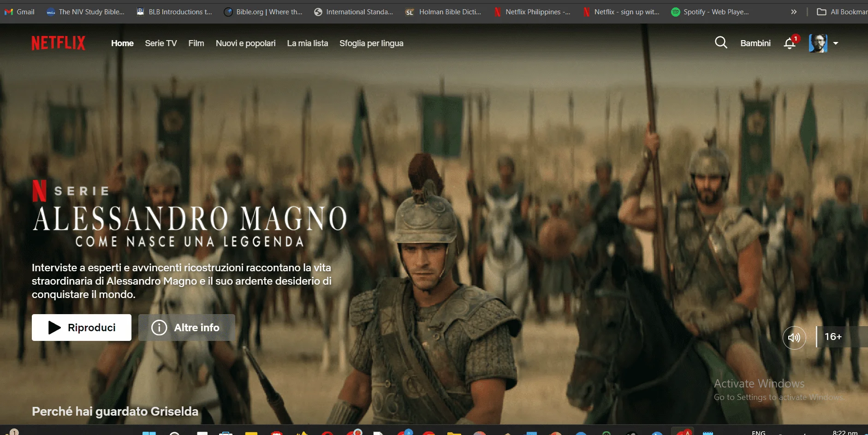Click the ENG language indicator in the taskbar
This screenshot has width=868, height=435.
click(759, 432)
